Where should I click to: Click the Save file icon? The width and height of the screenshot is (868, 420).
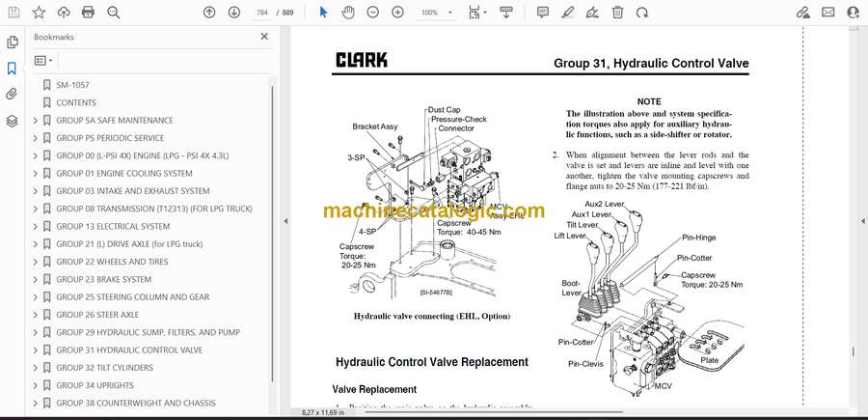pos(14,13)
